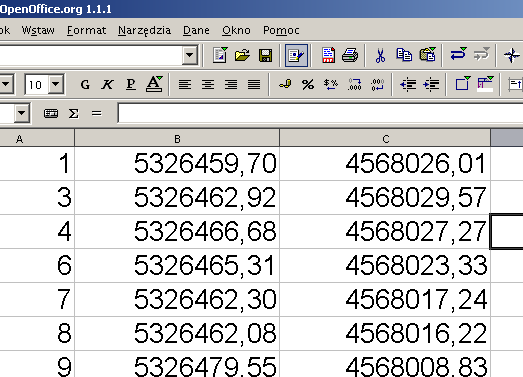
Task: Click cell containing 5326462,08
Action: point(177,334)
